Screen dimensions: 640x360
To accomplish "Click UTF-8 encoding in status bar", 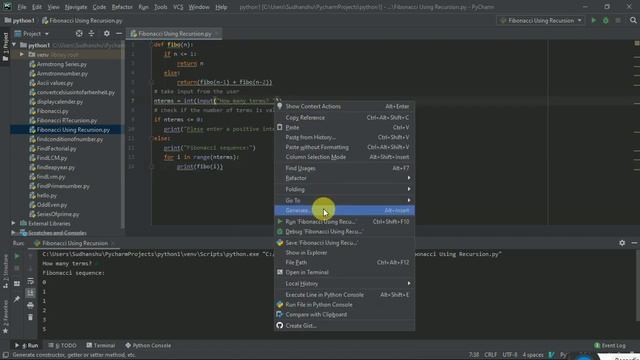I will 509,355.
